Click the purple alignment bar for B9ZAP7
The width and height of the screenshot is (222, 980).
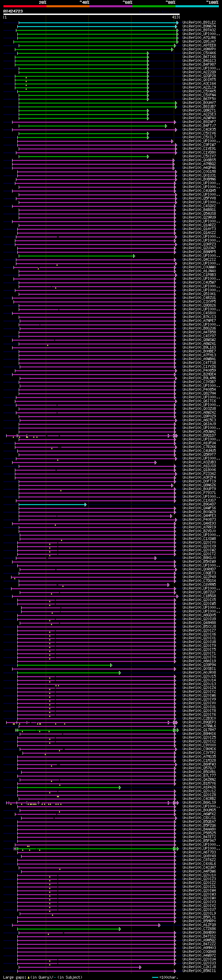point(94,122)
